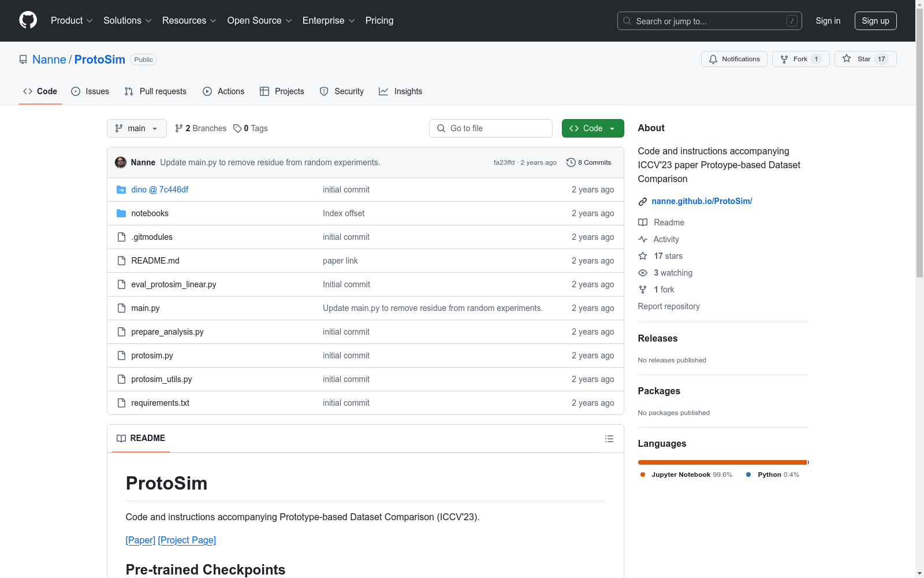
Task: Click the star icon beside 17 stars
Action: 643,256
